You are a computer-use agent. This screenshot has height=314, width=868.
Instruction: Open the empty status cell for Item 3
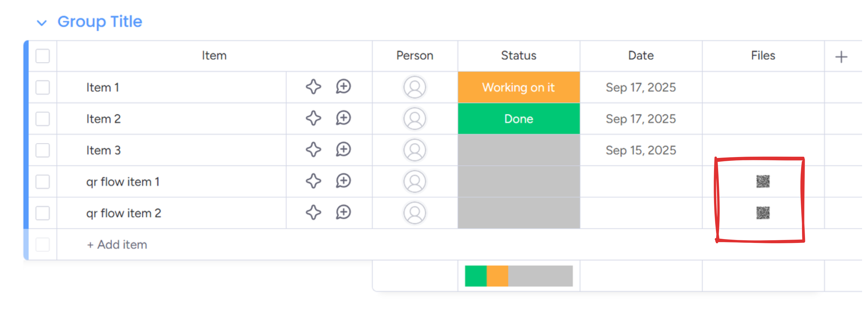point(518,150)
